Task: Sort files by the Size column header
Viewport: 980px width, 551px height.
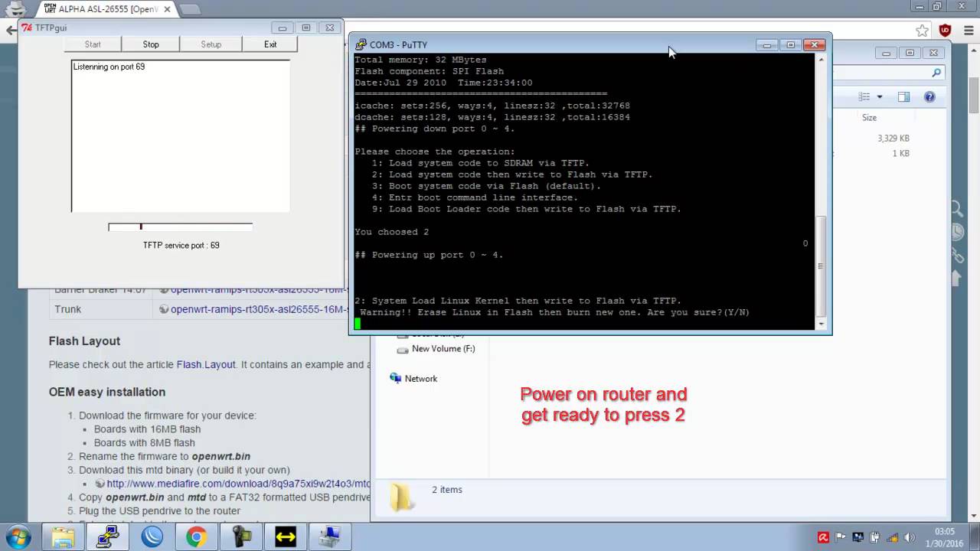Action: [x=869, y=117]
